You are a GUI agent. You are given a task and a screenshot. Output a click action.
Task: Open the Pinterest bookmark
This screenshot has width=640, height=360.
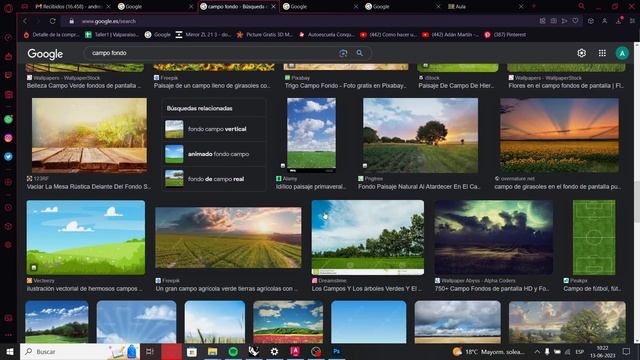(505, 35)
